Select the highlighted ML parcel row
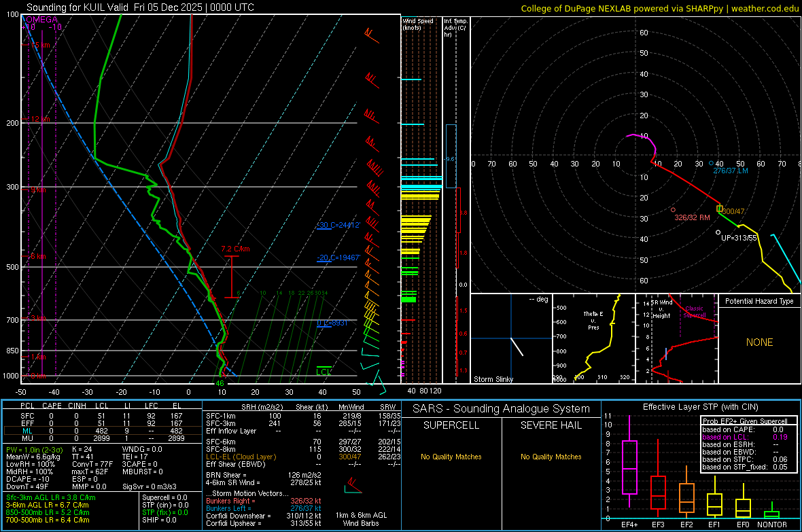The image size is (802, 532). coord(103,431)
